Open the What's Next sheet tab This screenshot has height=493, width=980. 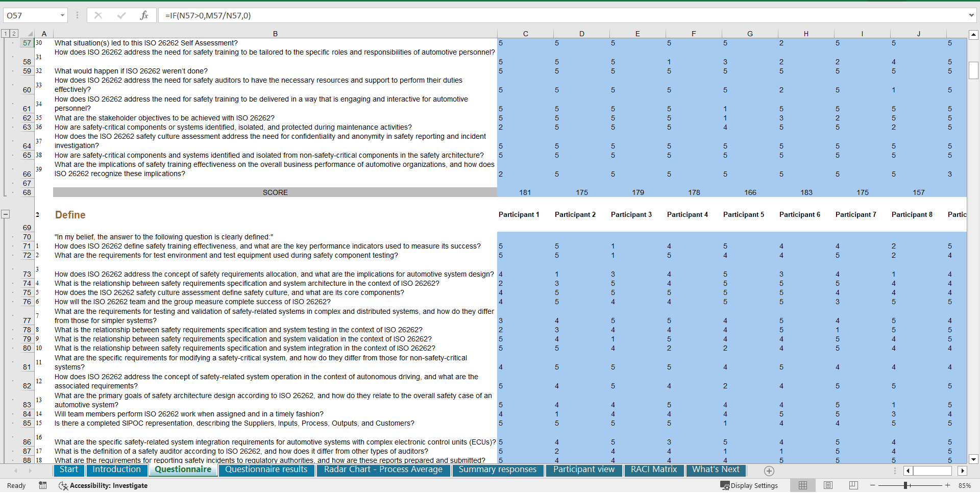716,470
